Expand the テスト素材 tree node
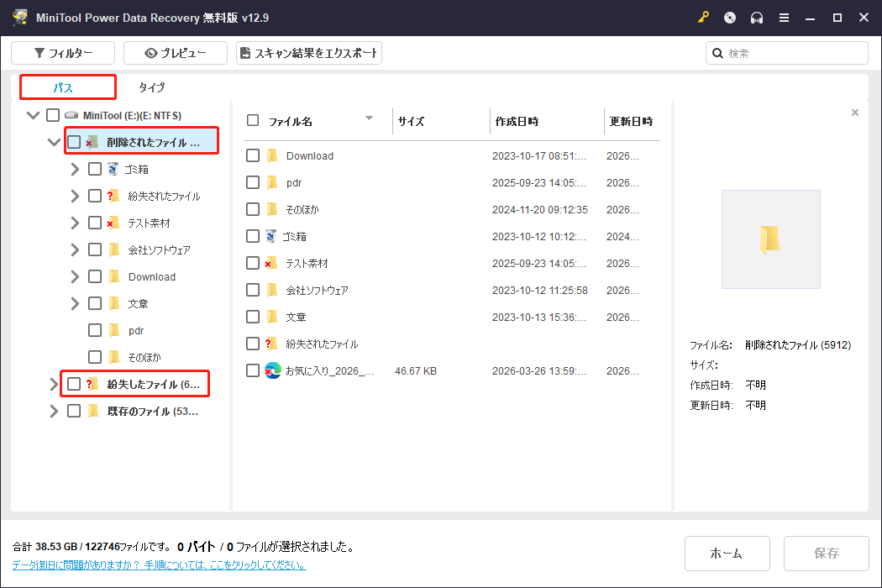This screenshot has width=882, height=588. point(75,223)
